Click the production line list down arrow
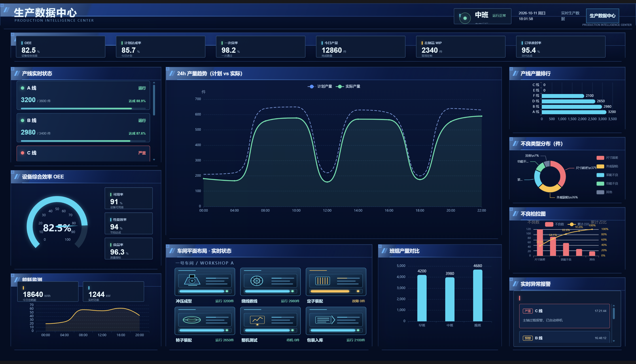This screenshot has width=636, height=364. [x=154, y=160]
